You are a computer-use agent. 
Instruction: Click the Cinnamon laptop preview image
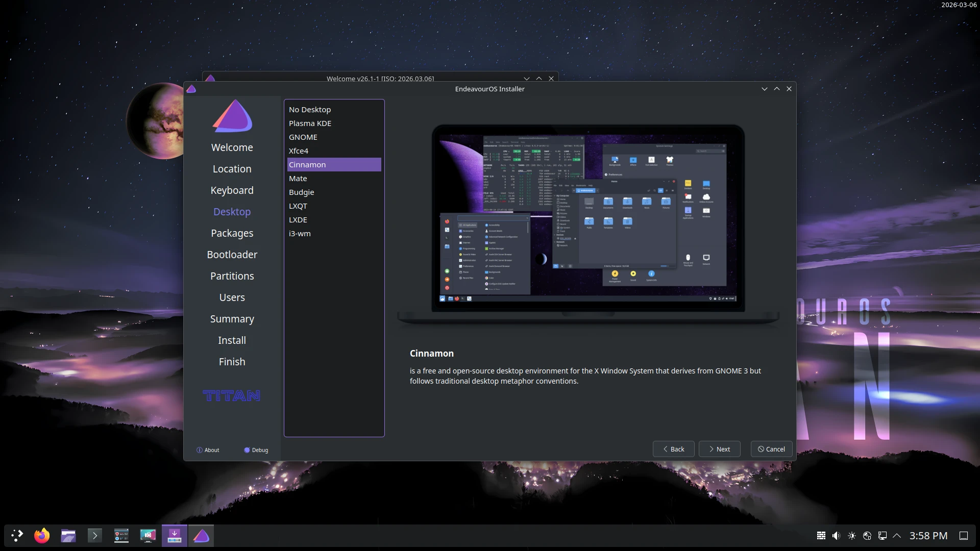tap(588, 219)
